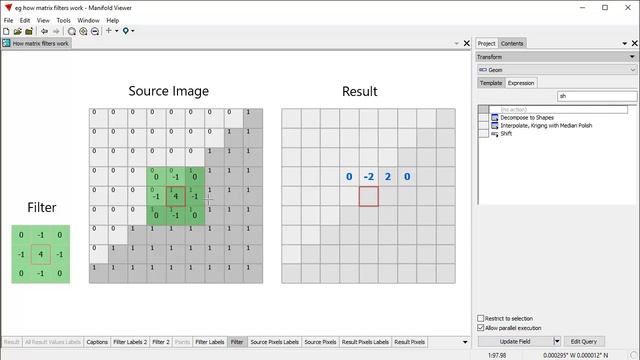Switch to the Project pane tab
640x360 pixels.
click(x=486, y=43)
